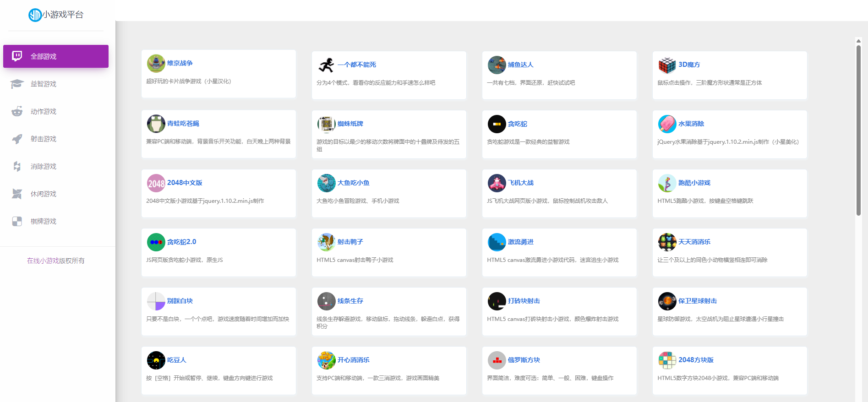Viewport: 868px width, 402px height.
Task: Open the 休闲游戏 category
Action: click(x=56, y=194)
